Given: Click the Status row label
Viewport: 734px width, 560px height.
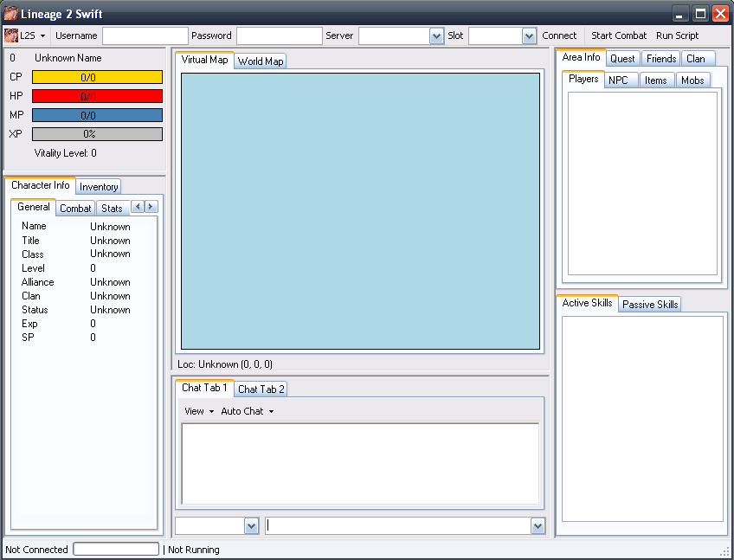Looking at the screenshot, I should coord(35,310).
